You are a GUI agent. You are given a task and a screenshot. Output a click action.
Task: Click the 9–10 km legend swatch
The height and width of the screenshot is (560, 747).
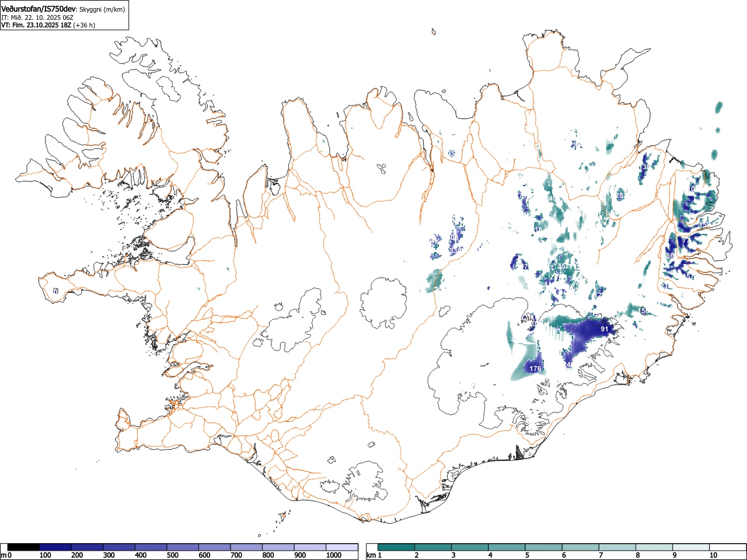coord(690,547)
